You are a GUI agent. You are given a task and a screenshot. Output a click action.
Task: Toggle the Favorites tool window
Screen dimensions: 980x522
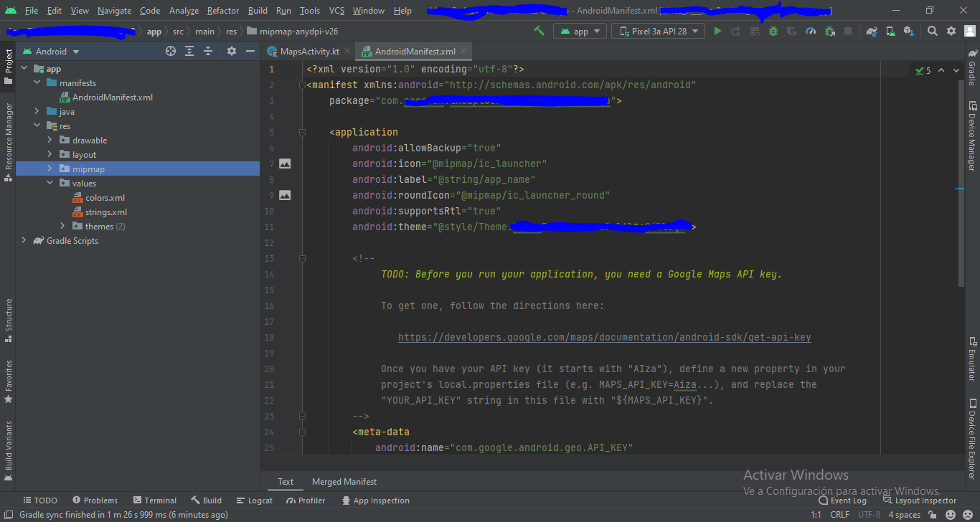pyautogui.click(x=8, y=381)
